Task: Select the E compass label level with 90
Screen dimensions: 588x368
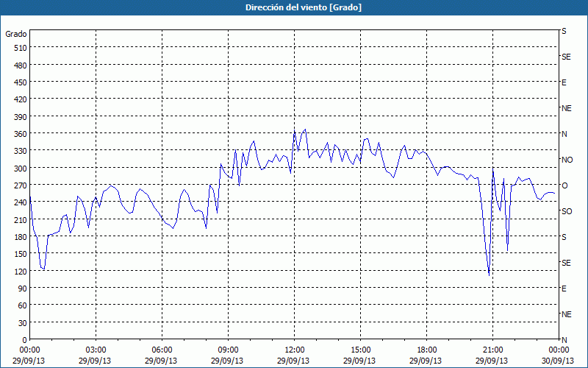Action: coord(564,289)
